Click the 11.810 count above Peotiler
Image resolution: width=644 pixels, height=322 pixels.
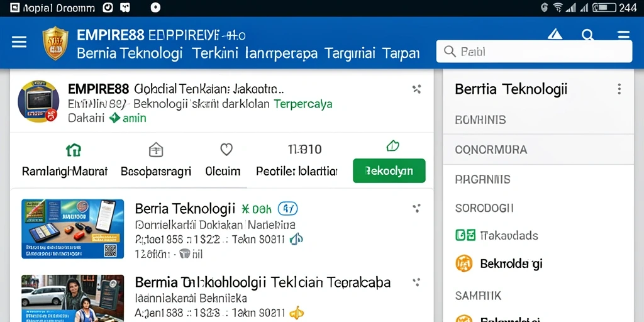point(305,149)
